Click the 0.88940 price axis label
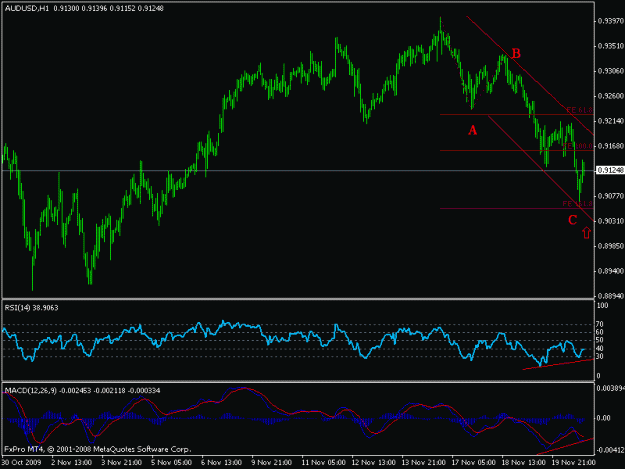Screen dimensions: 625x469 (x=611, y=296)
